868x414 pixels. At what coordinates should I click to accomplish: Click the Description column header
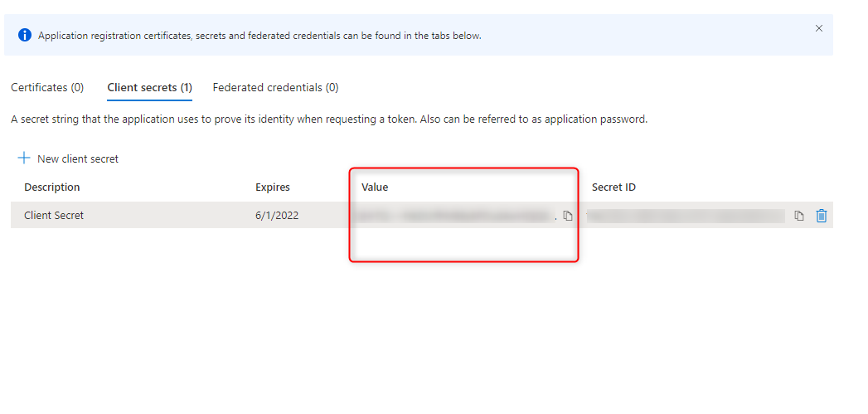coord(52,188)
